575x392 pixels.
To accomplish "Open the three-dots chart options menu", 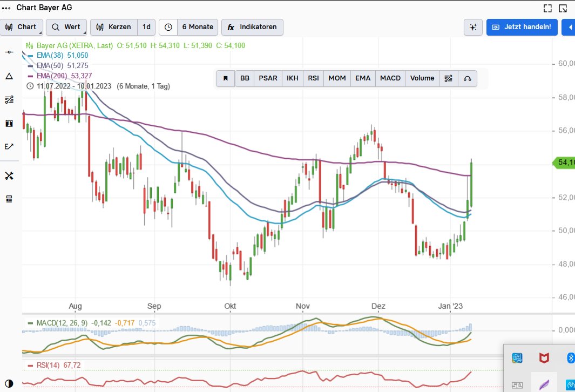I will coord(6,8).
